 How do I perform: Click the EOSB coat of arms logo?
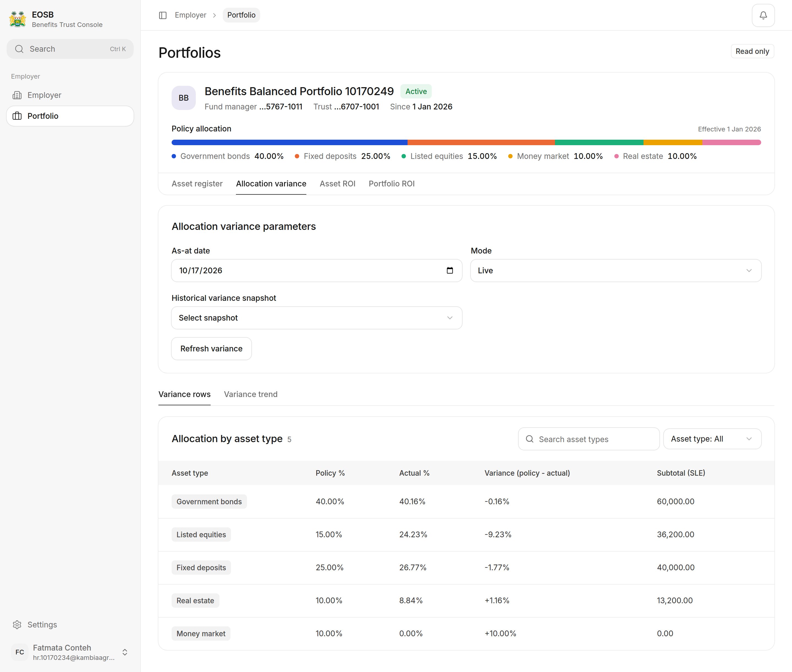coord(18,19)
